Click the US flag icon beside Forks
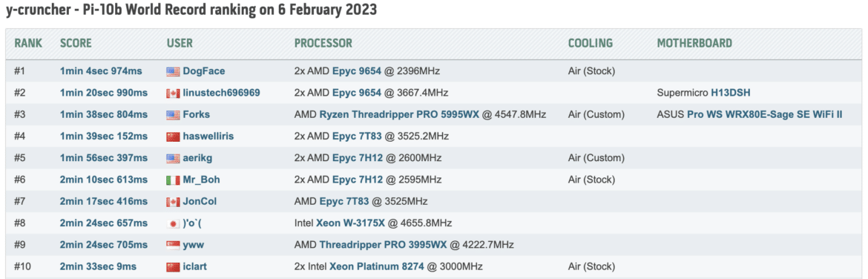The width and height of the screenshot is (868, 279). tap(174, 114)
